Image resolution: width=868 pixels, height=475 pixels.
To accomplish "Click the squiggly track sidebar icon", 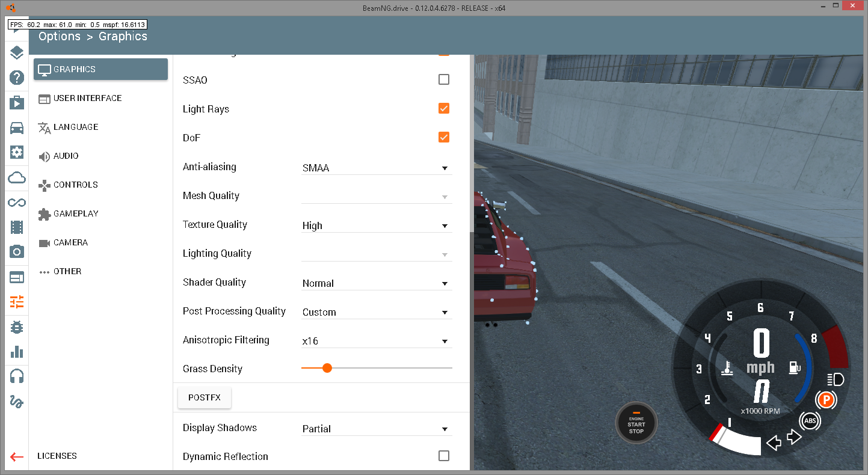I will pyautogui.click(x=16, y=402).
